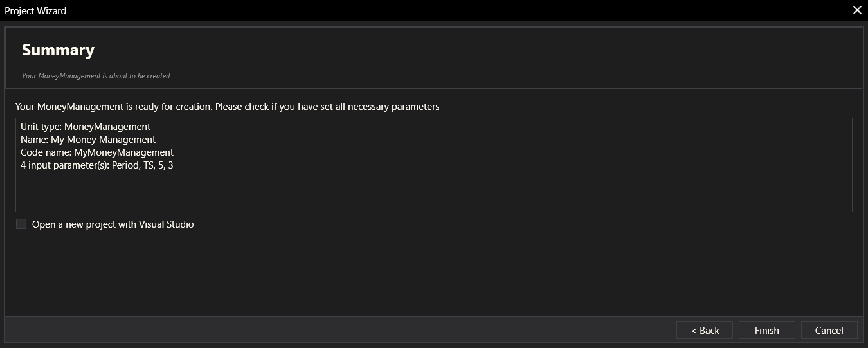Viewport: 868px width, 348px height.
Task: Click 'Period' in the input parameters list
Action: pos(125,165)
